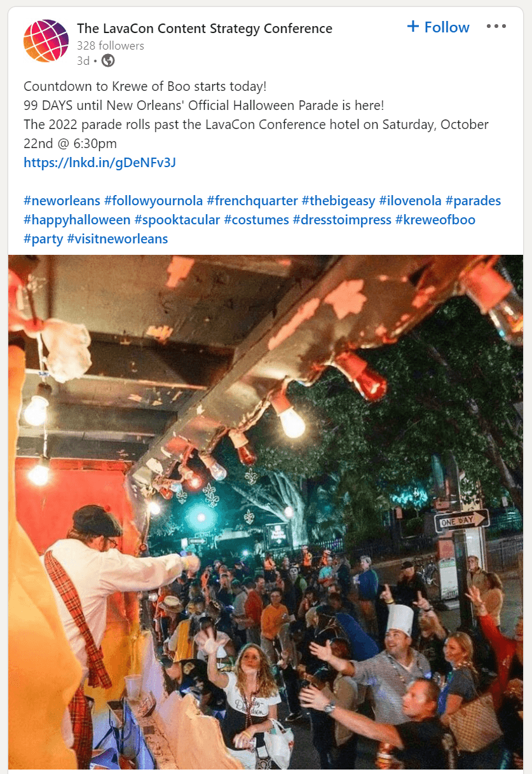532x774 pixels.
Task: Follow The LavaCon Content Strategy Conference
Action: tap(438, 27)
